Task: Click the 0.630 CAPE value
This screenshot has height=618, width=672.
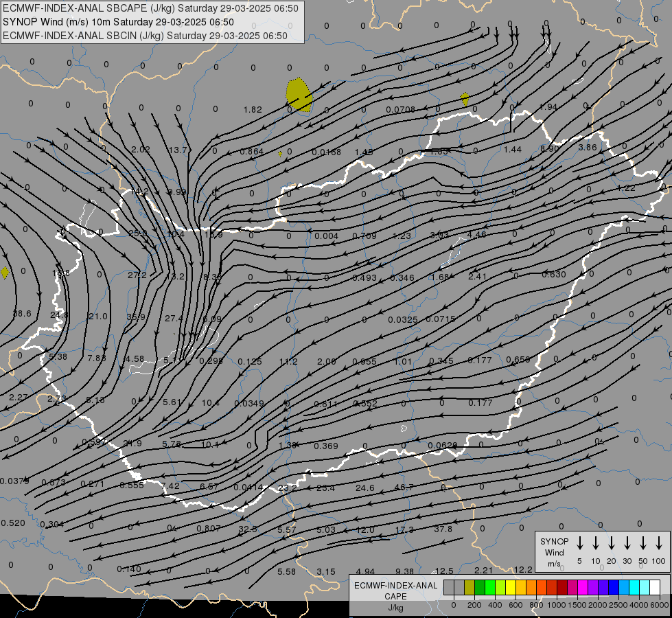Action: click(x=554, y=274)
